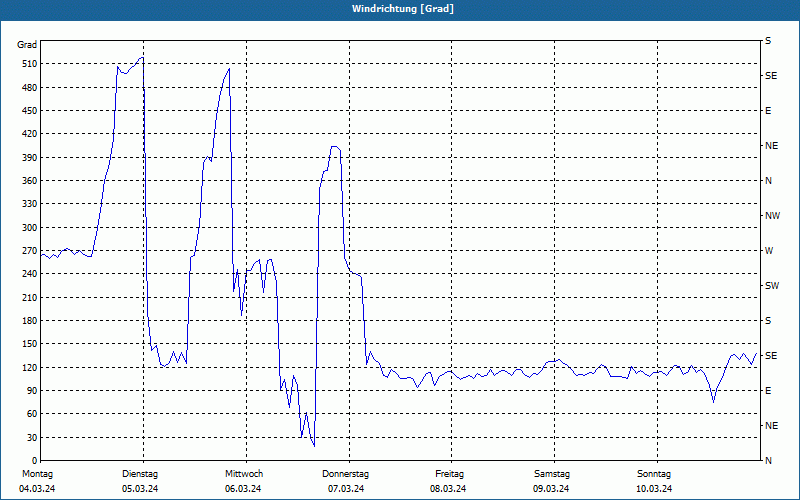The height and width of the screenshot is (500, 800).
Task: Click the 360 value on Grad axis
Action: 30,181
